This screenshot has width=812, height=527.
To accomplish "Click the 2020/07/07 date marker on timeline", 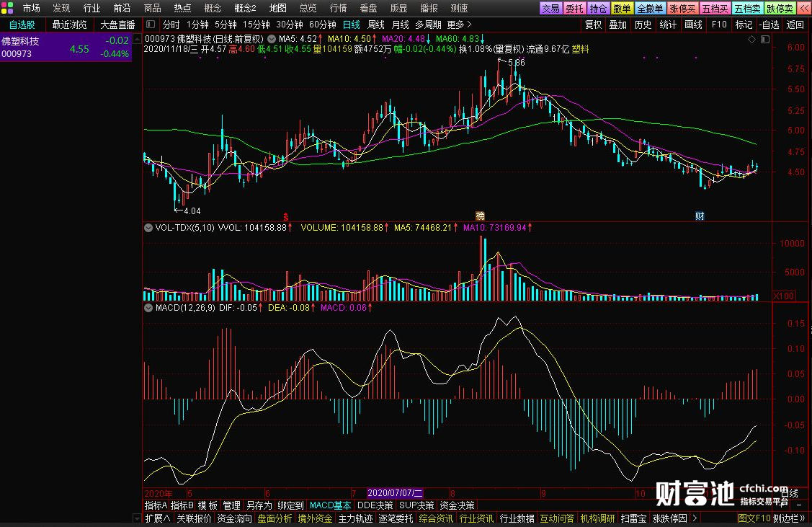I will (x=395, y=493).
